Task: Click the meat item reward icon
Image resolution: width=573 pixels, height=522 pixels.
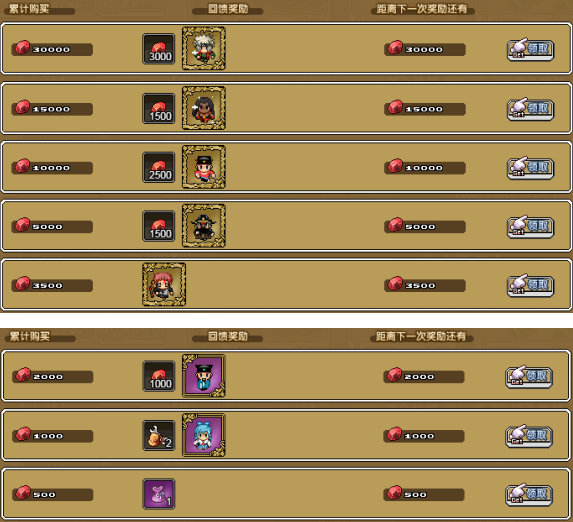Action: pyautogui.click(x=159, y=435)
